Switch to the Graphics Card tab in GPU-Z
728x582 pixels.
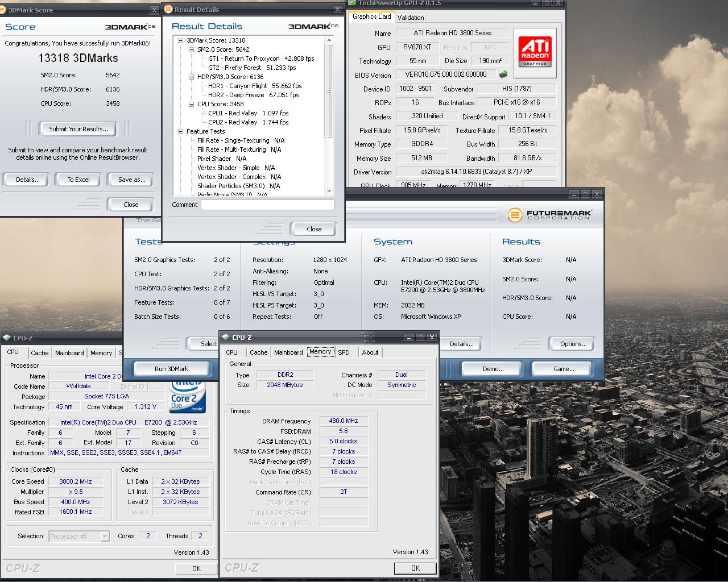pos(371,16)
